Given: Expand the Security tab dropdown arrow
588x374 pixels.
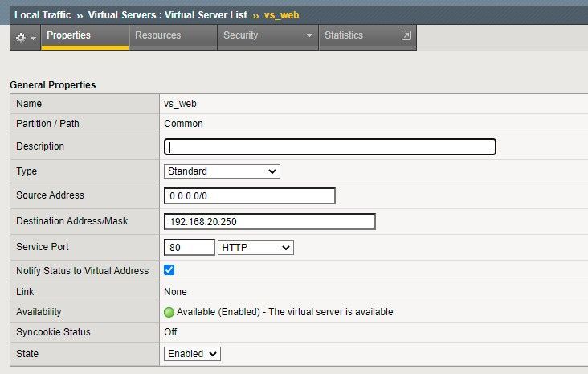Looking at the screenshot, I should coord(310,36).
